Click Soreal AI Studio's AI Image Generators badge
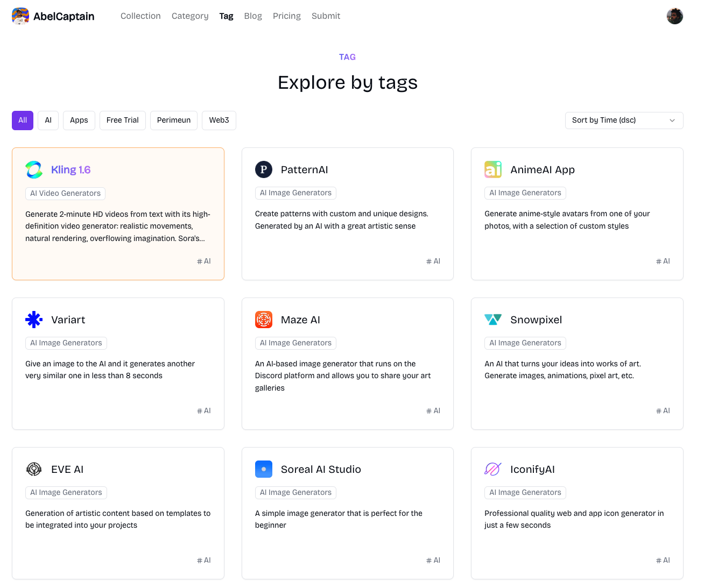Viewport: 704px width, 588px height. pyautogui.click(x=295, y=492)
